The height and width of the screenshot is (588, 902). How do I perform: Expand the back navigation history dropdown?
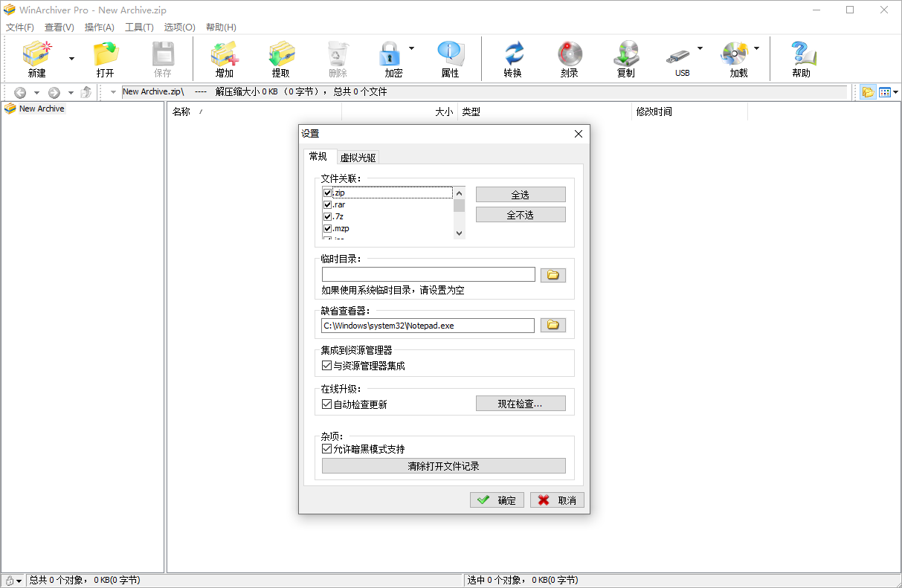(36, 91)
